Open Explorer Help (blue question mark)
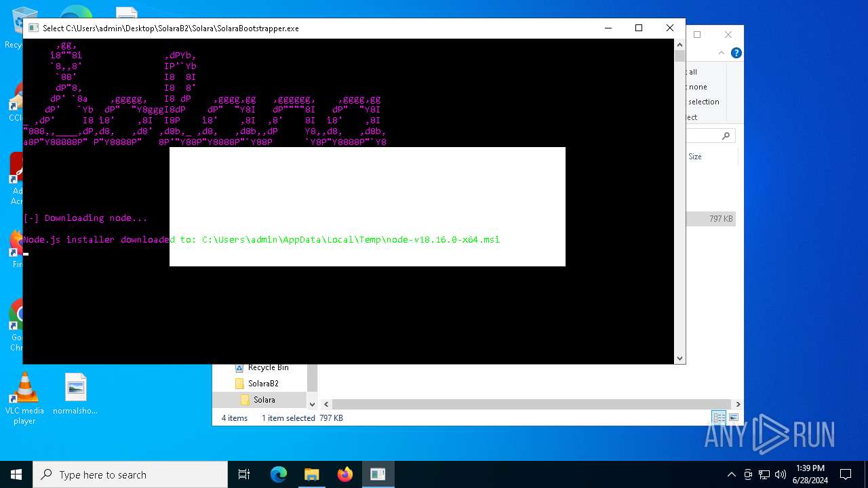 tap(736, 53)
